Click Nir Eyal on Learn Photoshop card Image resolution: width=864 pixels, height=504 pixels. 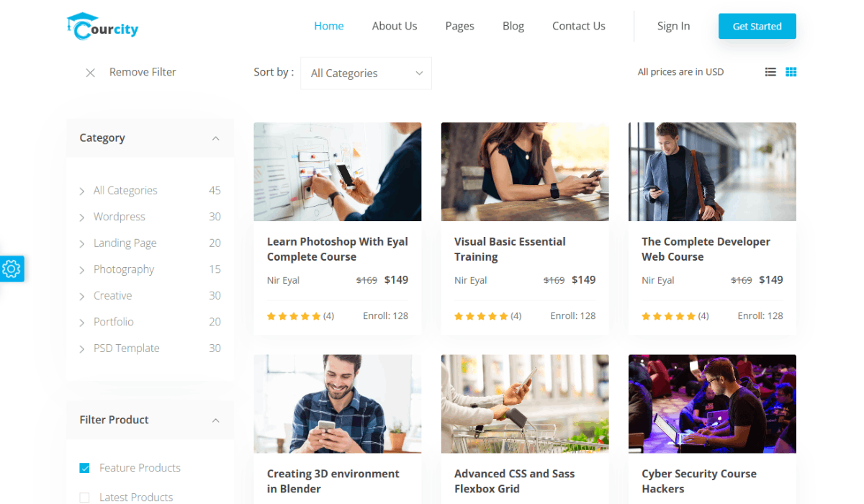coord(283,281)
